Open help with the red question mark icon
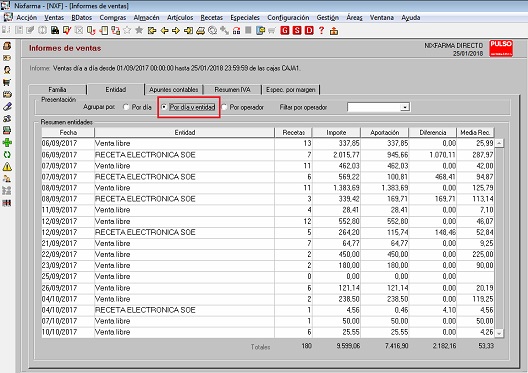 (x=322, y=31)
